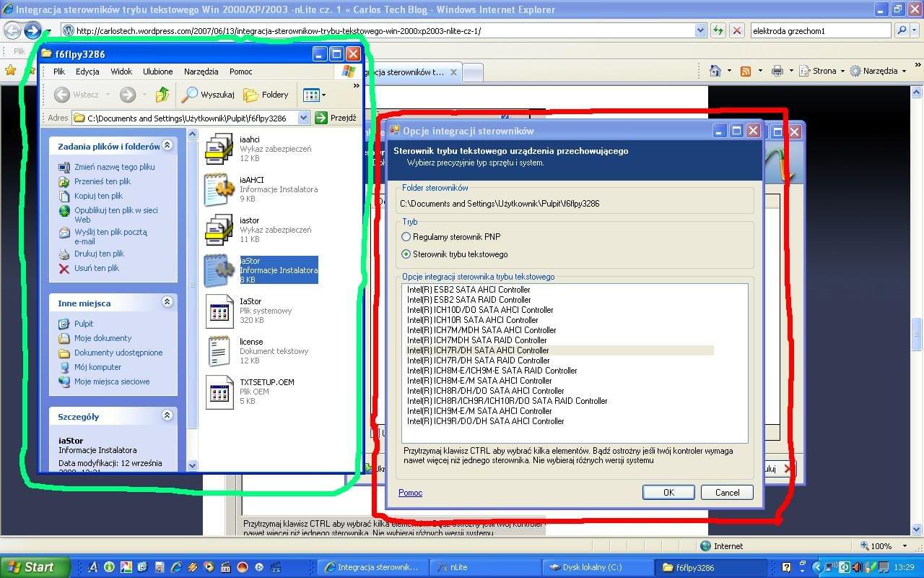Switch to Dysk lokalny (C:) taskbar button
The width and height of the screenshot is (924, 578).
coord(598,567)
